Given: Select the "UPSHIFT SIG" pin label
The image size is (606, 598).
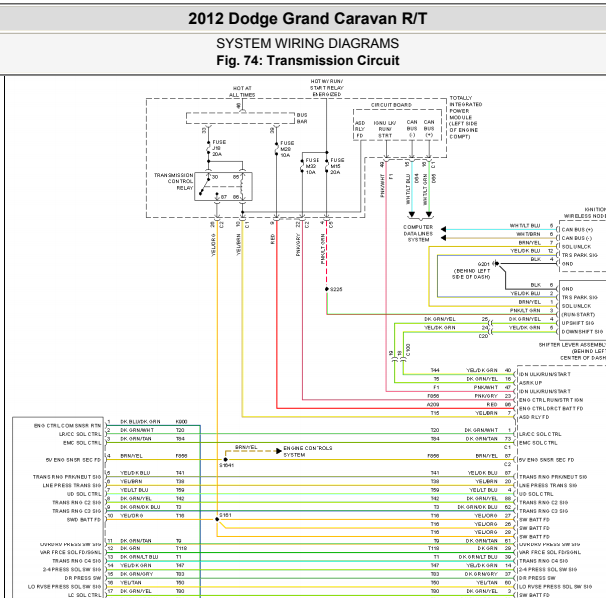Looking at the screenshot, I should pyautogui.click(x=578, y=323).
